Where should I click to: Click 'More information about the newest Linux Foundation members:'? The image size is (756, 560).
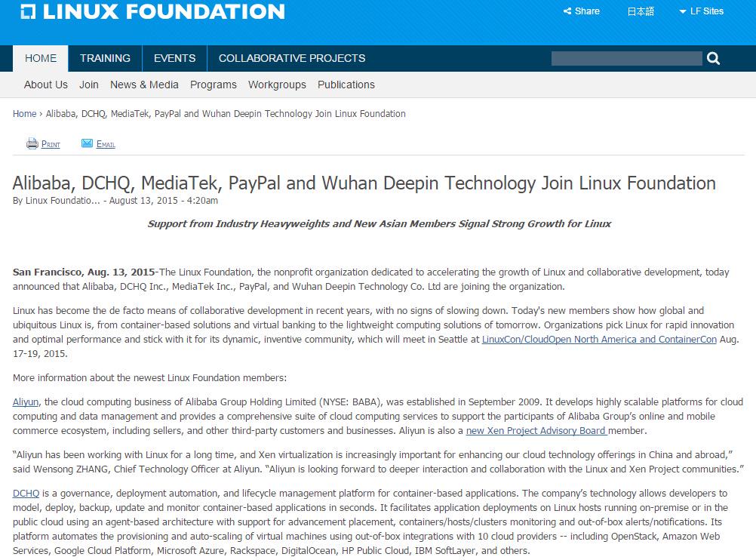pyautogui.click(x=149, y=378)
